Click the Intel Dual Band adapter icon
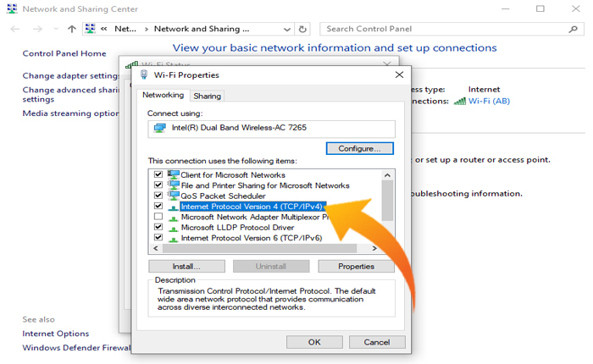The width and height of the screenshot is (593, 364). click(x=158, y=129)
